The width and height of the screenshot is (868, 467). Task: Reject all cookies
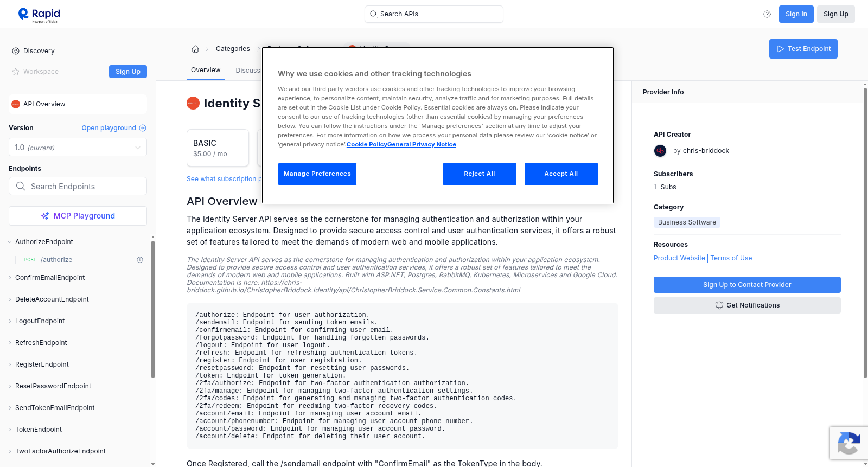[x=480, y=174]
